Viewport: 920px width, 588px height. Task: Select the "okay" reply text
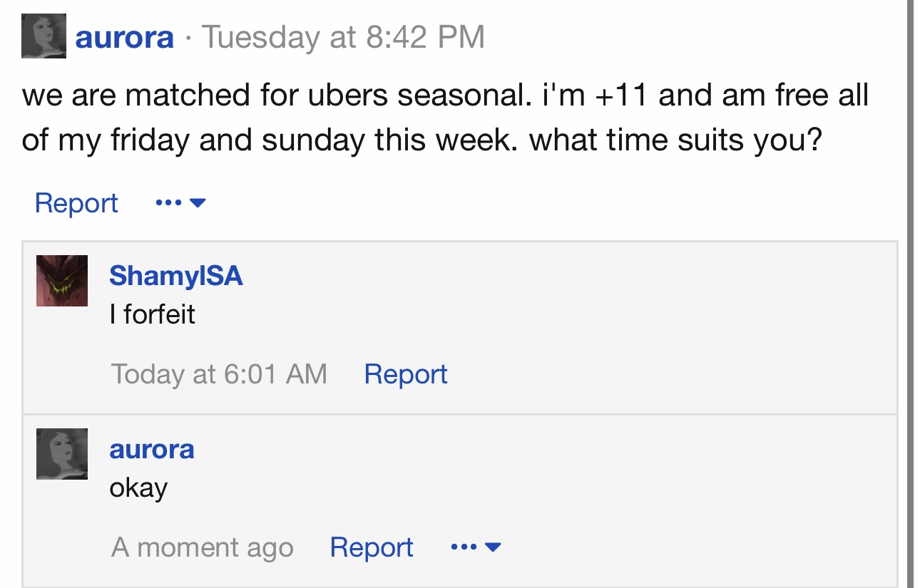click(x=138, y=488)
